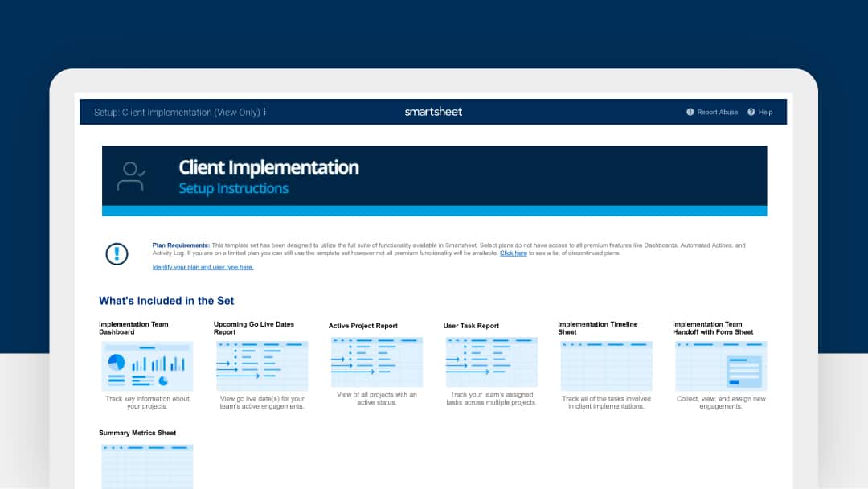Click 'View go live date(s)' caption

coord(262,402)
